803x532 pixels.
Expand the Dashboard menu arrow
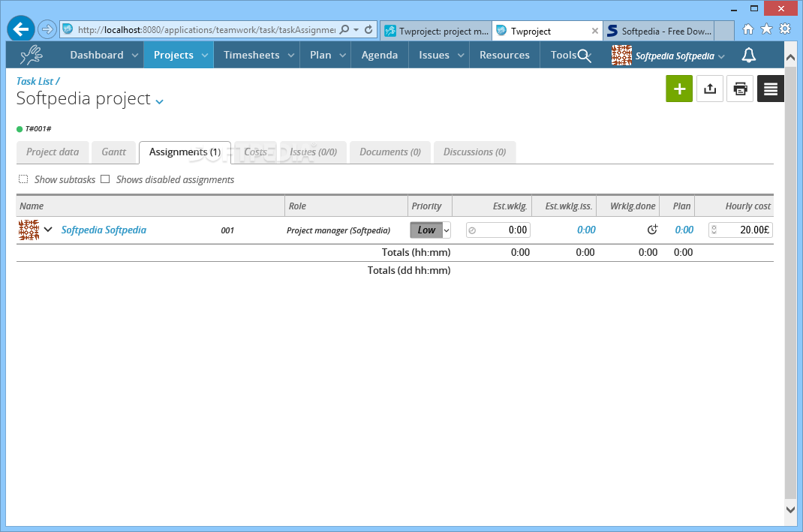134,56
